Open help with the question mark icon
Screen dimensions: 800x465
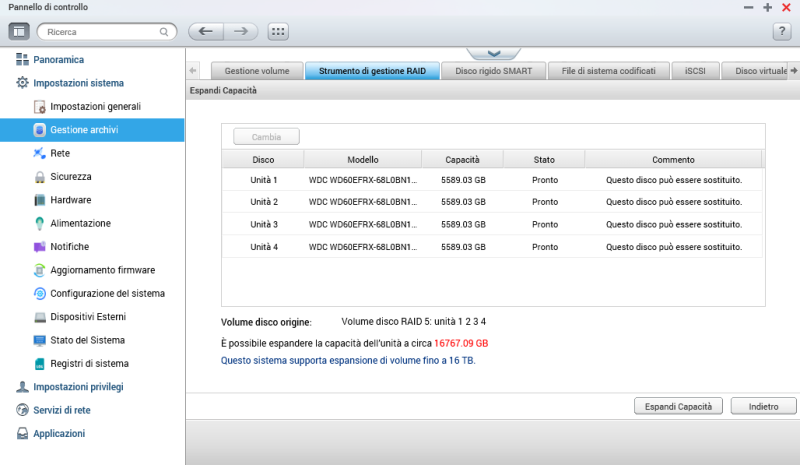[782, 31]
